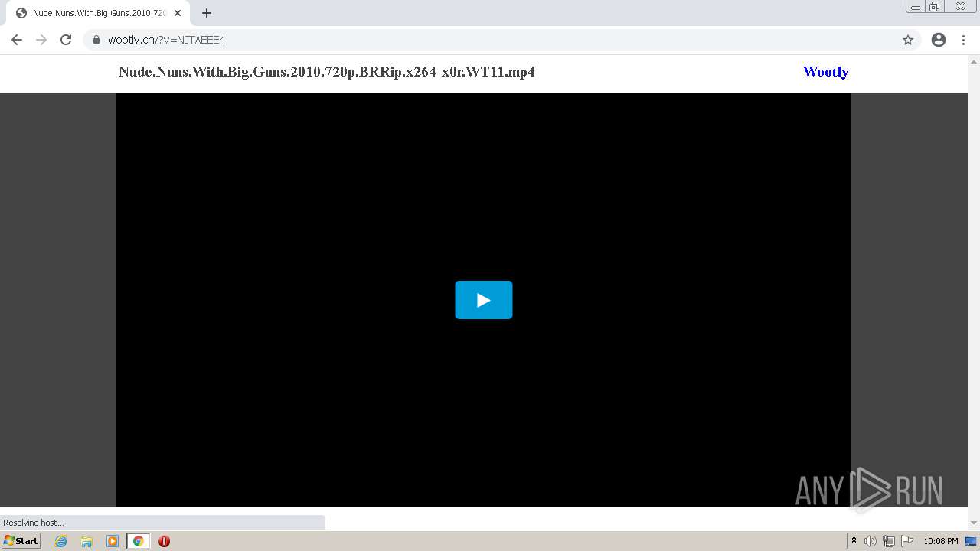
Task: Play the video with the blue play button
Action: coord(483,300)
